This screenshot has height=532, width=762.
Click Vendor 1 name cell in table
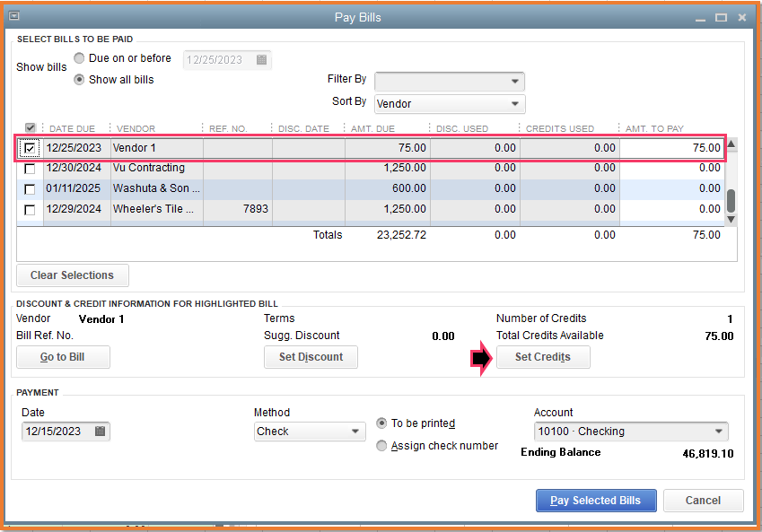(157, 148)
